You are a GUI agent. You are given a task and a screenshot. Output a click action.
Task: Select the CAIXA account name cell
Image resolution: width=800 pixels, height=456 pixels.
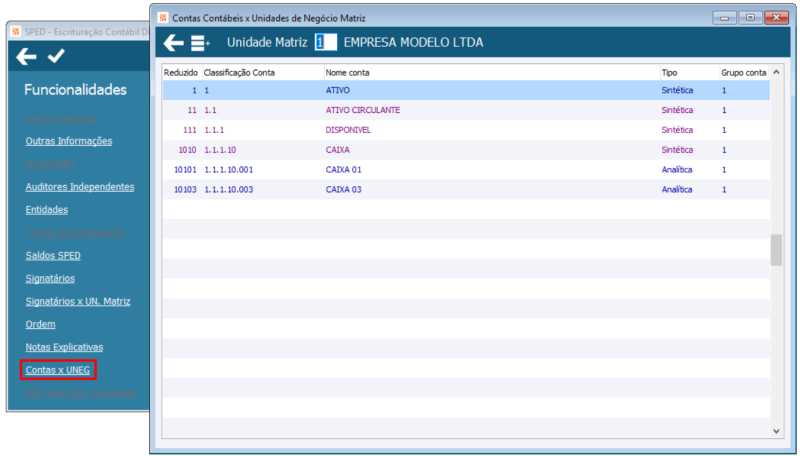338,150
